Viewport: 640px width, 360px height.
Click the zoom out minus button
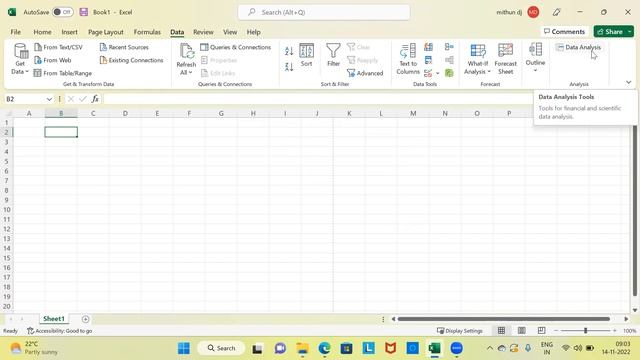tap(556, 331)
